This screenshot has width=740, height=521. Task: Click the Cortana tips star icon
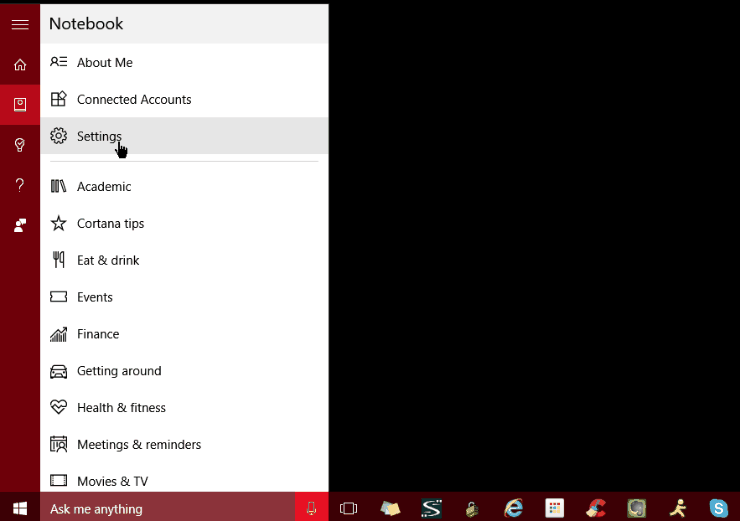point(59,223)
